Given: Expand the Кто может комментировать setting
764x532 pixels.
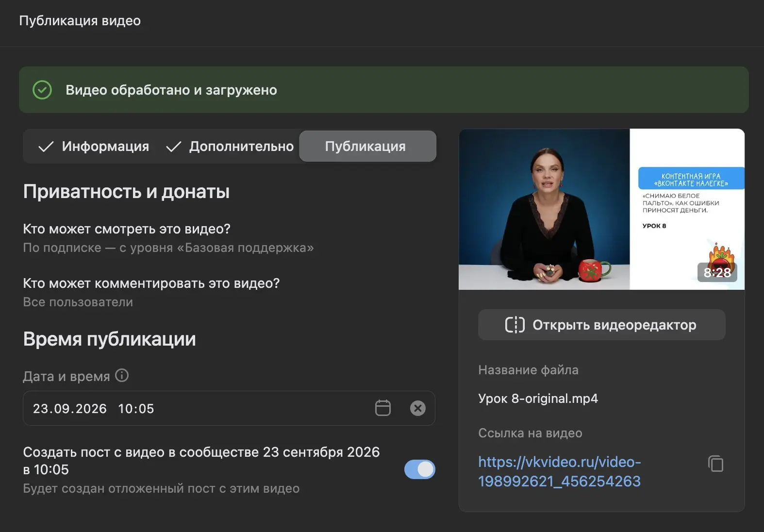Looking at the screenshot, I should click(151, 293).
